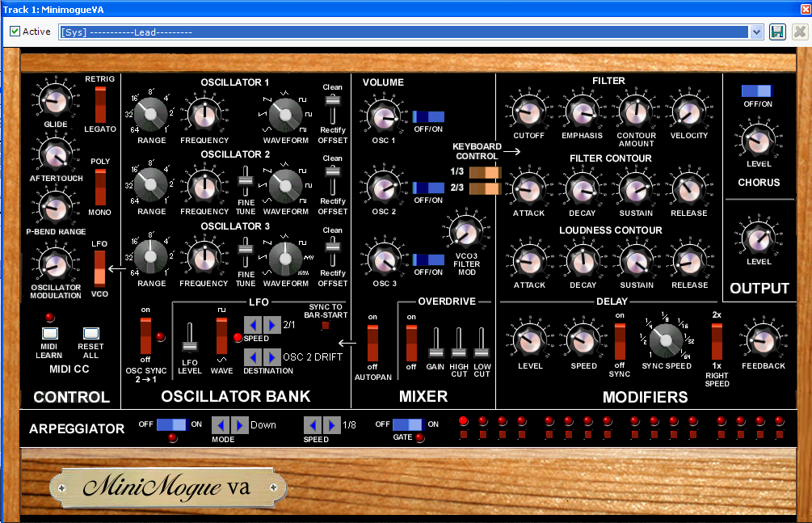This screenshot has height=523, width=812.
Task: Click the Chorus Level knob
Action: click(759, 141)
